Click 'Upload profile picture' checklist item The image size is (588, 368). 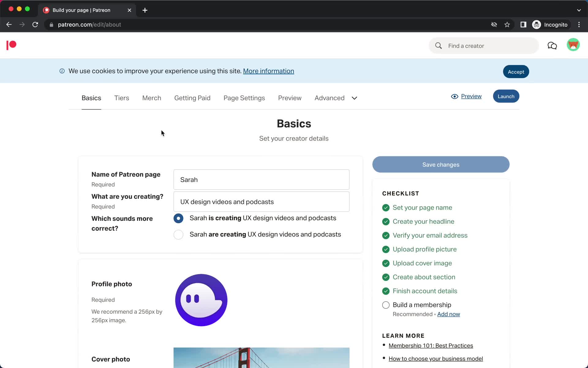pos(425,249)
